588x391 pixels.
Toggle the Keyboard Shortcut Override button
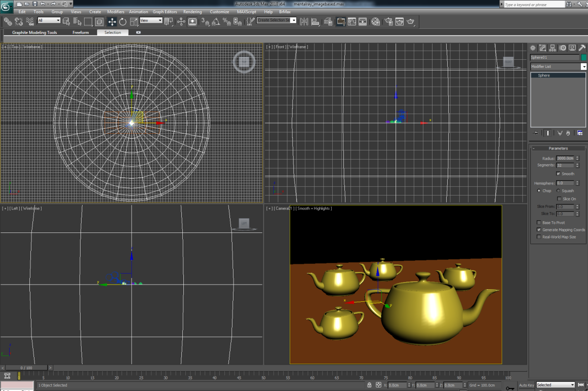pos(192,22)
